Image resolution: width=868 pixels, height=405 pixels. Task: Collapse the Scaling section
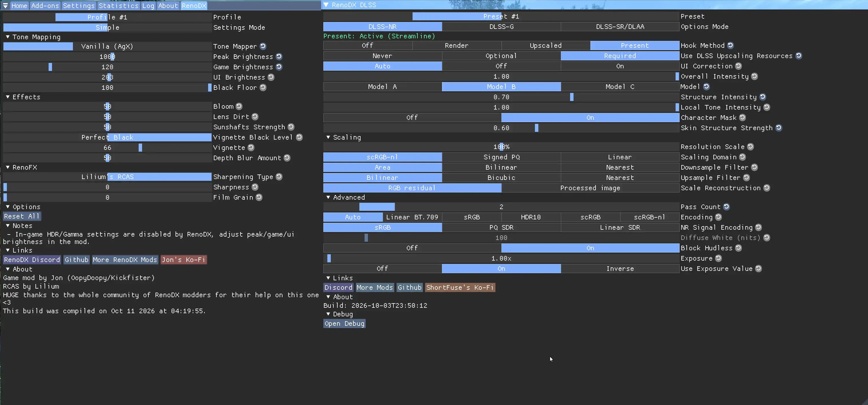[328, 137]
